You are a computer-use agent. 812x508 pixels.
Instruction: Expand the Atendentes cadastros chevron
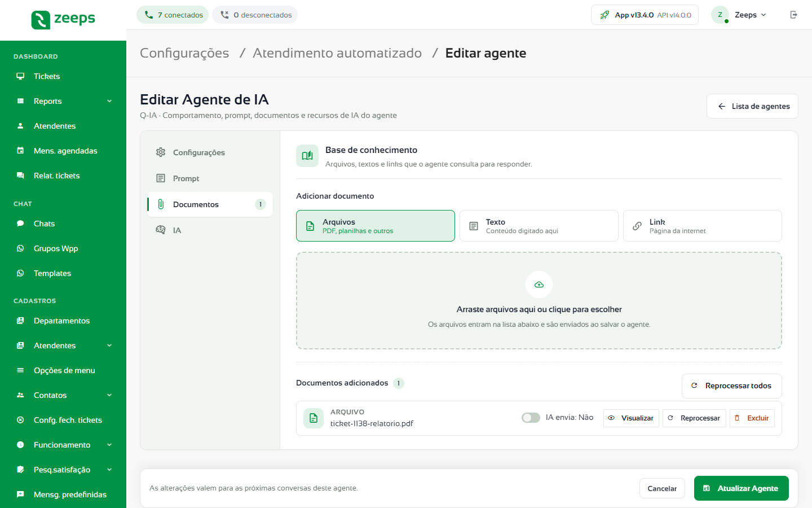(x=109, y=345)
